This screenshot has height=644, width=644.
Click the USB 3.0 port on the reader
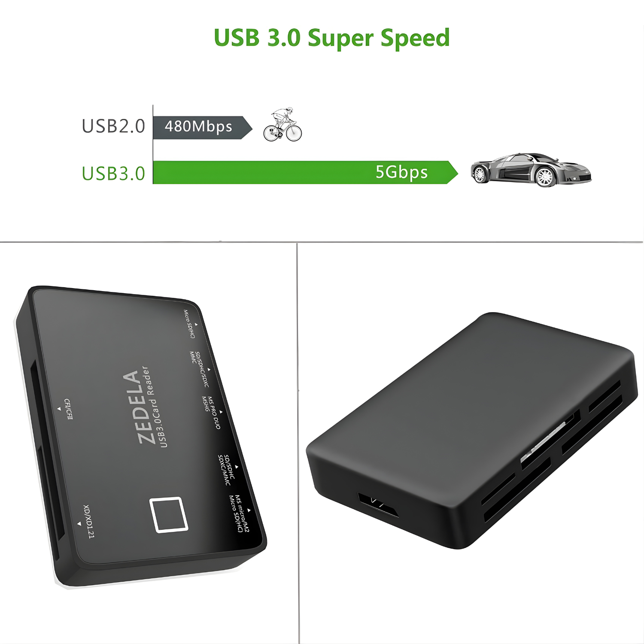378,505
